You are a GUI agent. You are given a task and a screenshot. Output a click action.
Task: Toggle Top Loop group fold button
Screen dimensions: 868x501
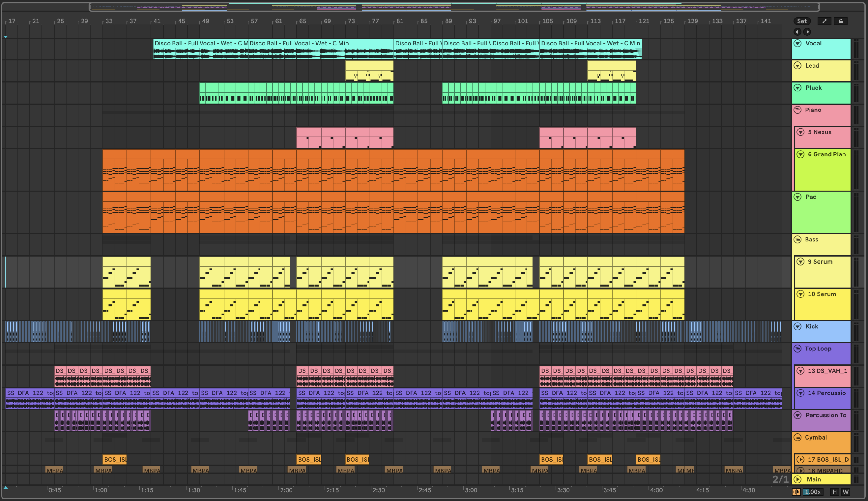[797, 349]
